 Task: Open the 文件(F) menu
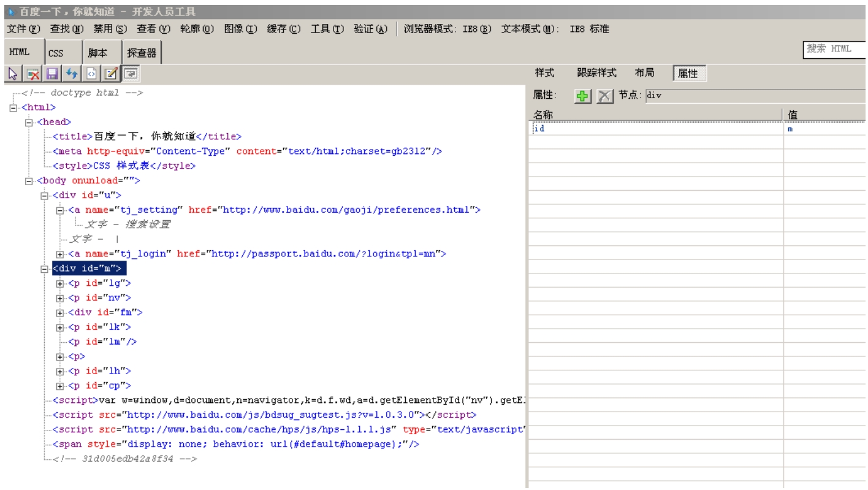click(24, 29)
